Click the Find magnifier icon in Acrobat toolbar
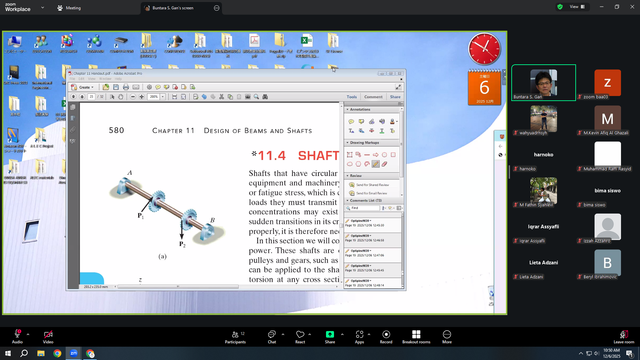Image resolution: width=640 pixels, height=360 pixels. [x=256, y=97]
